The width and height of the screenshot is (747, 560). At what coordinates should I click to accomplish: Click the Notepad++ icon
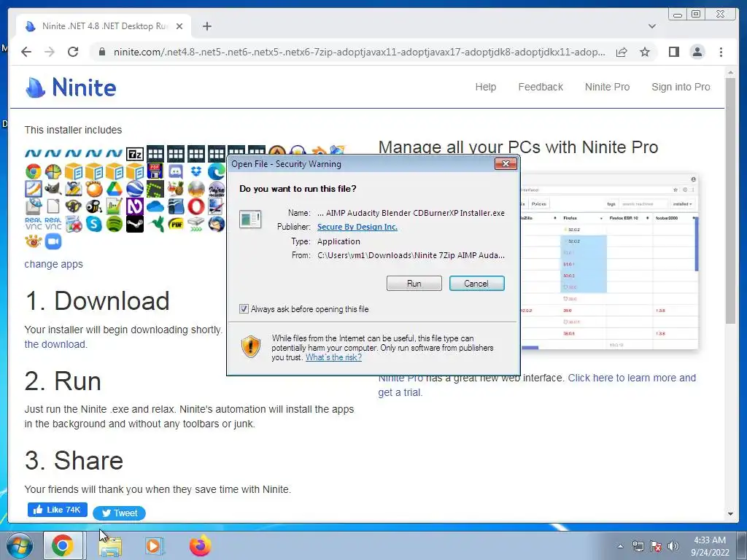click(x=115, y=206)
